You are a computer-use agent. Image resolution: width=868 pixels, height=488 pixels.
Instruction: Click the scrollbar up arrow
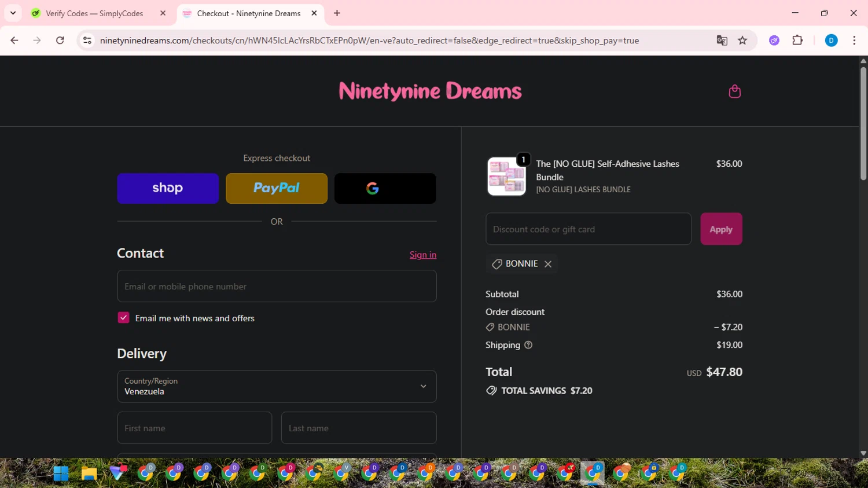[863, 60]
